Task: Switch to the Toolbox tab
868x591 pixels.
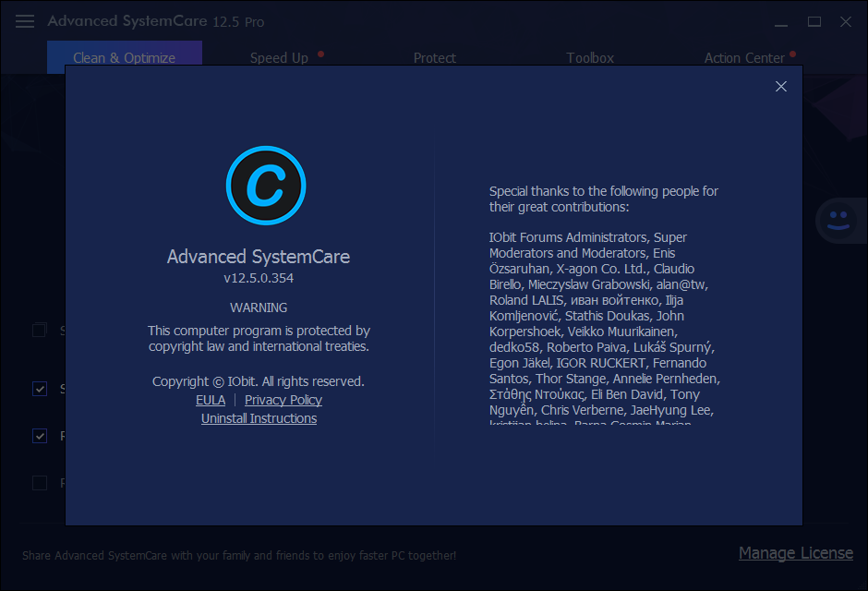Action: click(590, 57)
